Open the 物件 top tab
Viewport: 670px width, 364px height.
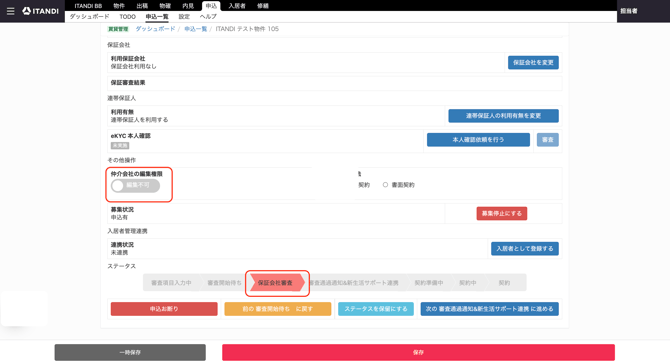(119, 6)
